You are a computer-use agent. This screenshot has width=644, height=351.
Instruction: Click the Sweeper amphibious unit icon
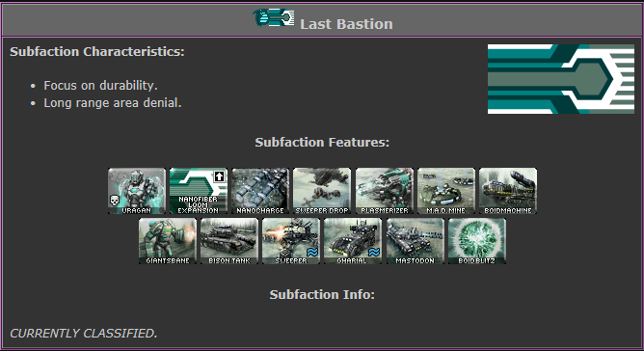pyautogui.click(x=291, y=241)
